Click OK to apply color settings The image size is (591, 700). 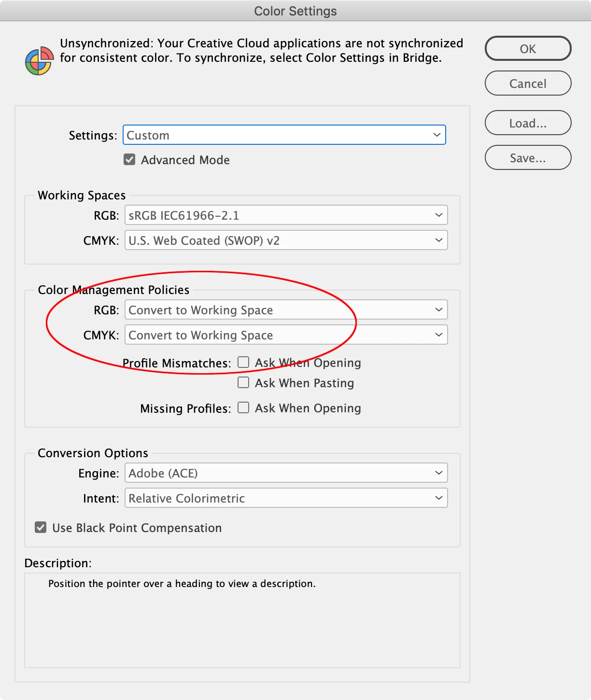point(528,49)
